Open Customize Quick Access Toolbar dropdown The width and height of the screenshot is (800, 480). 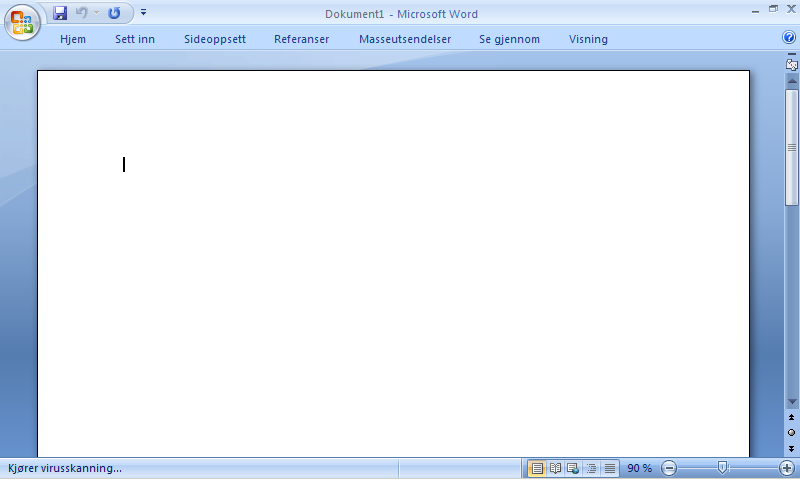point(143,12)
